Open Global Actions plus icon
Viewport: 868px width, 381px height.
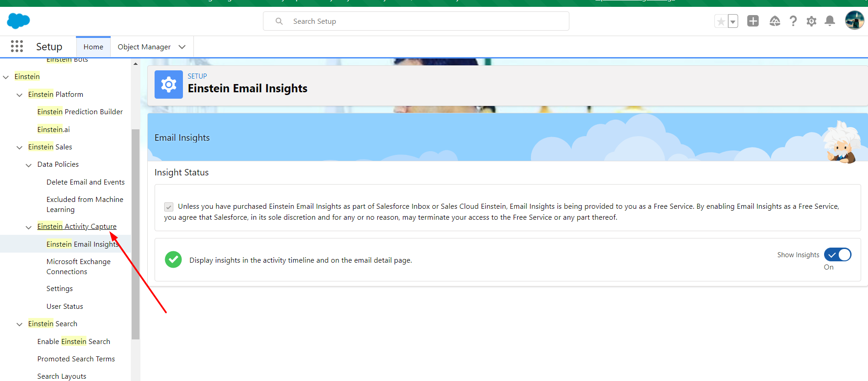point(753,21)
